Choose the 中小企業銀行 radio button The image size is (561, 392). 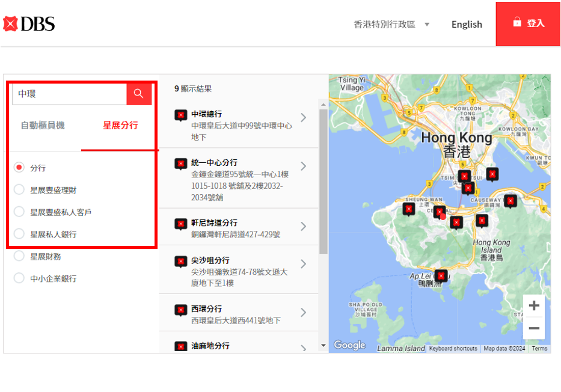pos(19,278)
